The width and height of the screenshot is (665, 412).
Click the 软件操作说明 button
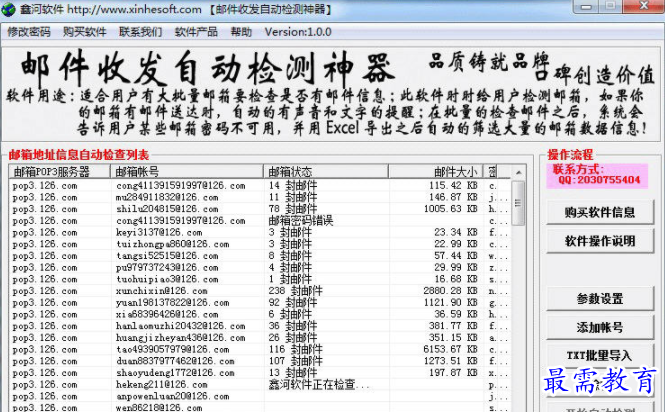(x=600, y=241)
